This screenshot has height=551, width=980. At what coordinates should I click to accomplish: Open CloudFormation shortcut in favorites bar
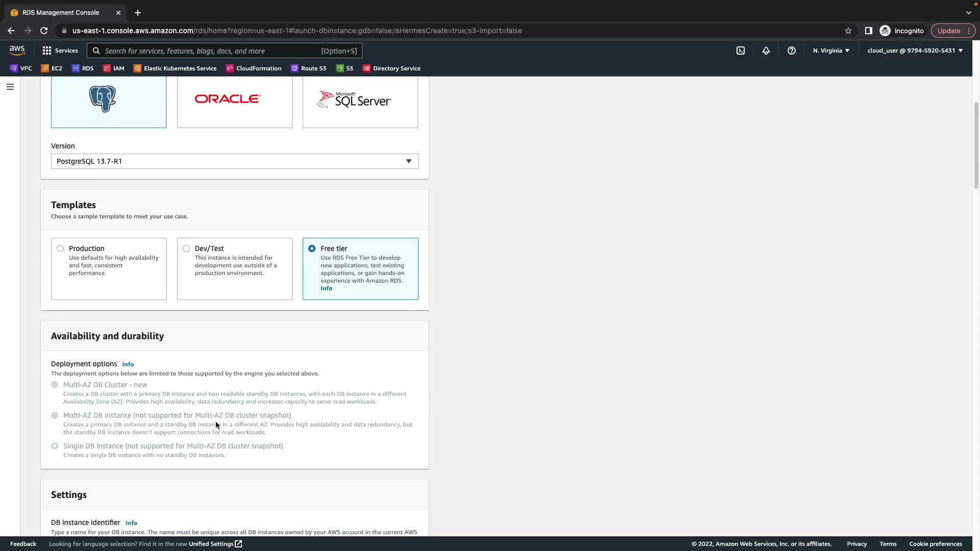(x=254, y=68)
